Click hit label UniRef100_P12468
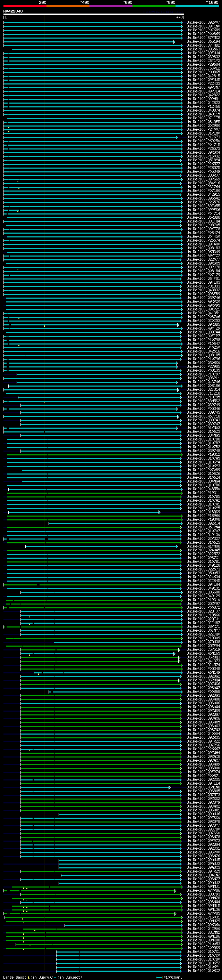The image size is (222, 980). click(x=203, y=106)
